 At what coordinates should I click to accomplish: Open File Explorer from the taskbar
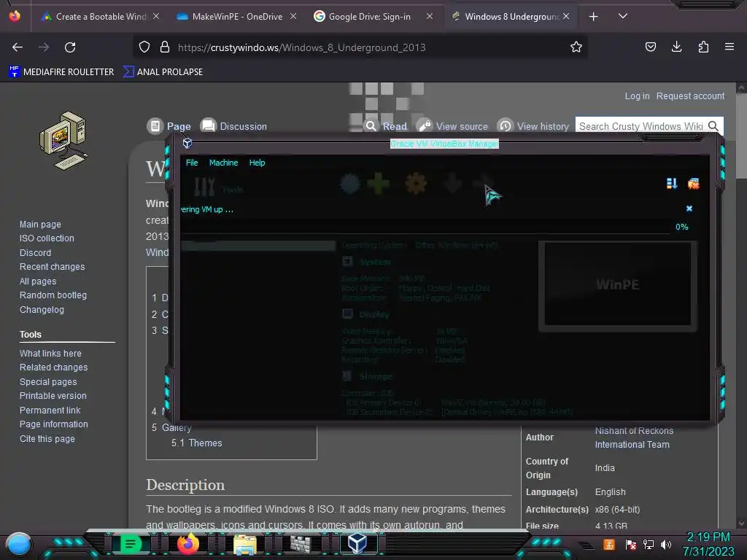coord(245,544)
